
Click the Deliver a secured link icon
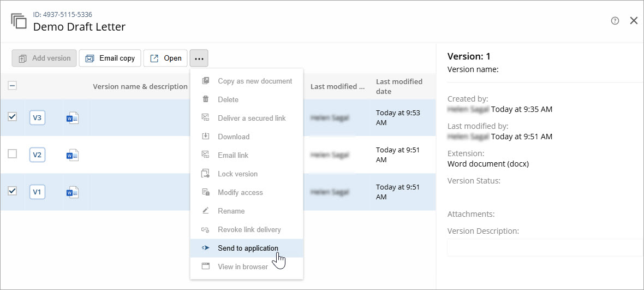coord(206,118)
